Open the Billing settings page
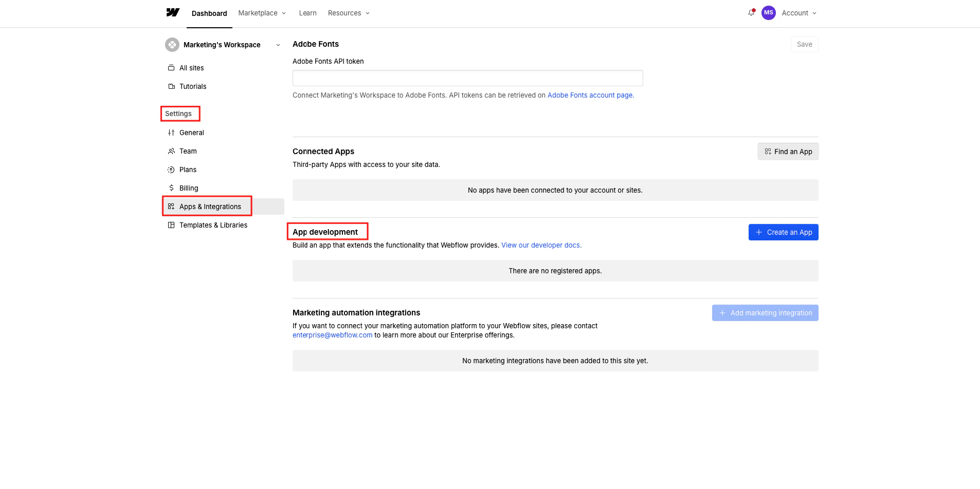 [x=189, y=188]
